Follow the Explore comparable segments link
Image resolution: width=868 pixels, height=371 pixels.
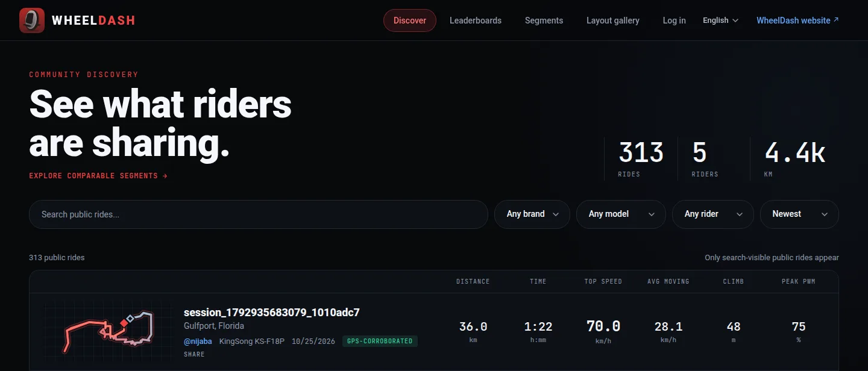coord(98,176)
